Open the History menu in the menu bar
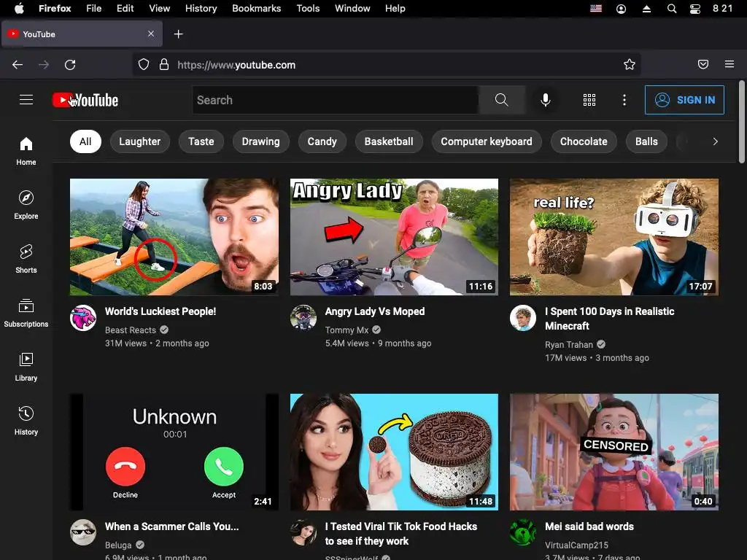Image resolution: width=747 pixels, height=560 pixels. click(201, 9)
